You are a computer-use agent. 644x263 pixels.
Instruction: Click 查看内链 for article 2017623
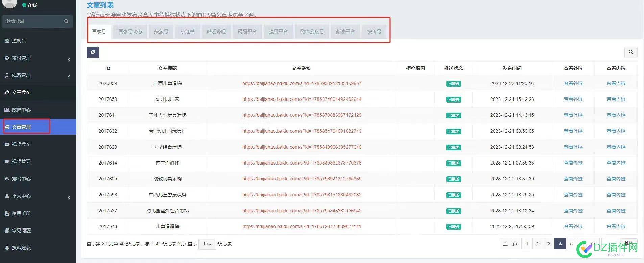(x=616, y=147)
